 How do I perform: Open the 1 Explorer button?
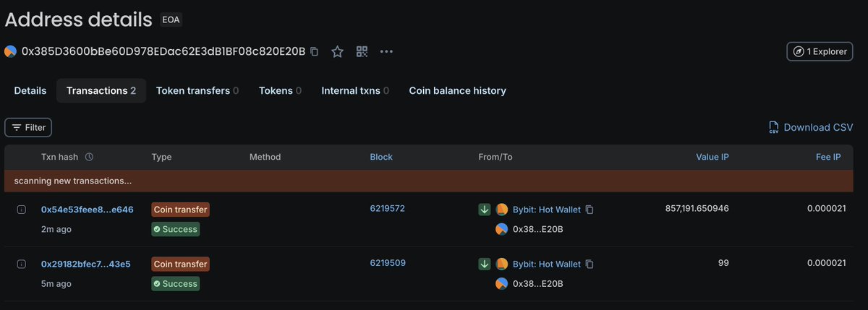coord(820,51)
